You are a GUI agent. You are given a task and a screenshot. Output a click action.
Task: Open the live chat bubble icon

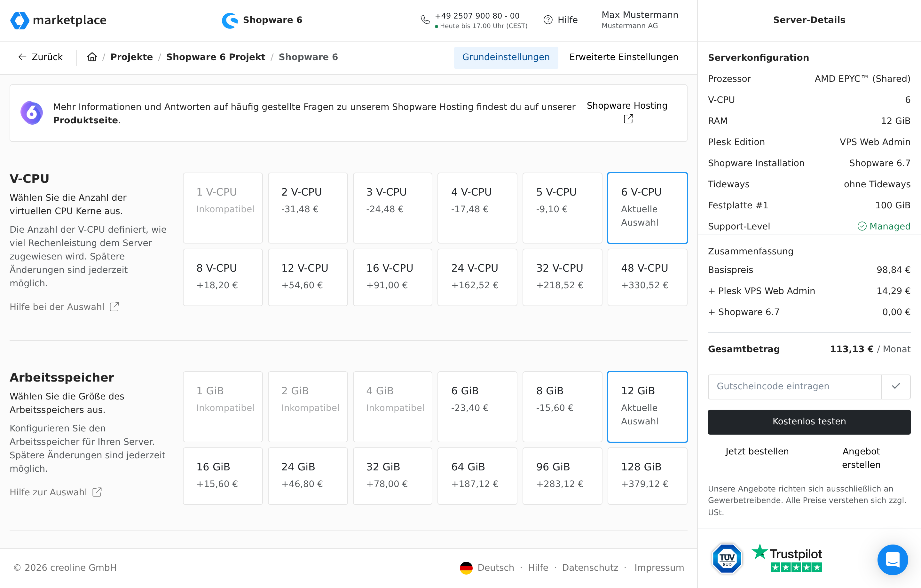coord(892,560)
